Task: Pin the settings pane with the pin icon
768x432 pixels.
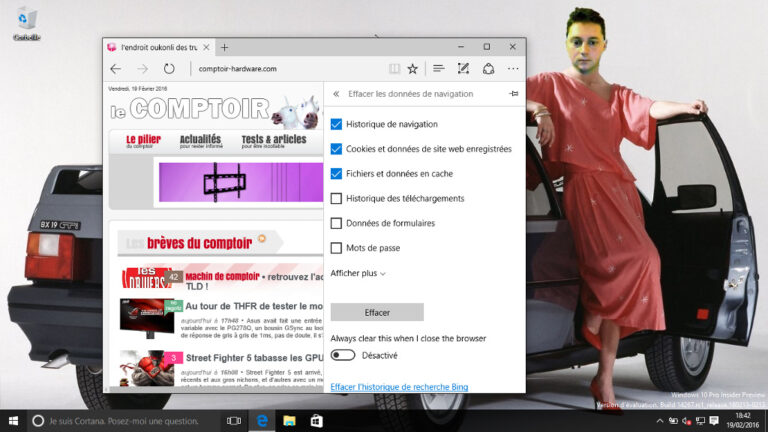Action: coord(514,94)
